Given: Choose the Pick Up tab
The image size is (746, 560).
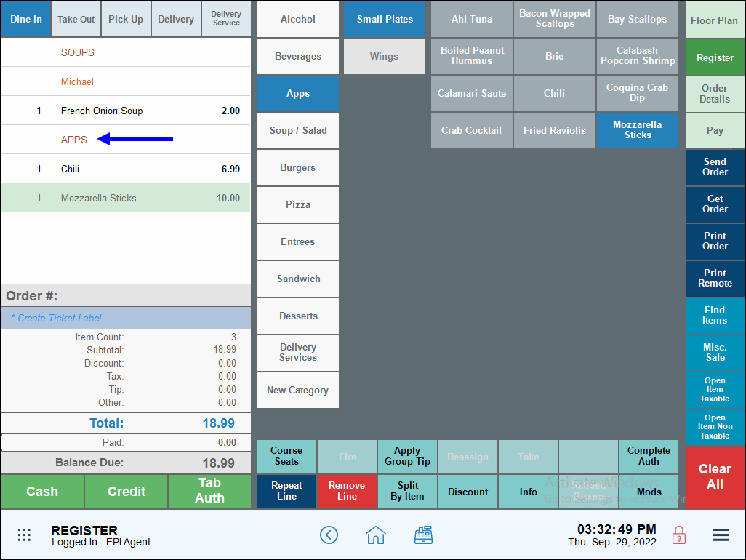Looking at the screenshot, I should pos(126,19).
